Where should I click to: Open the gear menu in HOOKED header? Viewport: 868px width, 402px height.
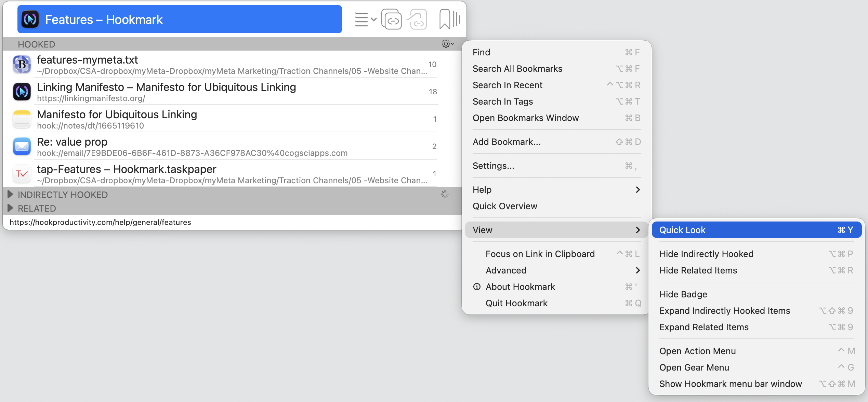click(447, 44)
